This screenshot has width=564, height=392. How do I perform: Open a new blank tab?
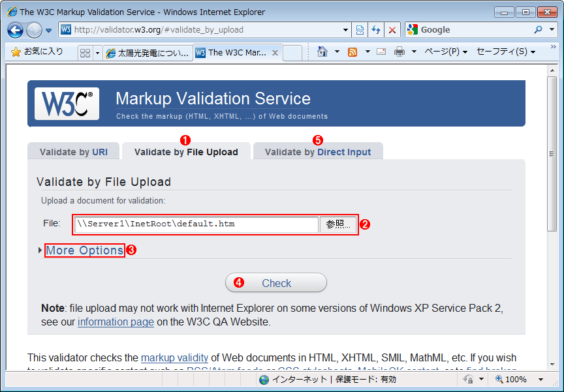tap(292, 53)
